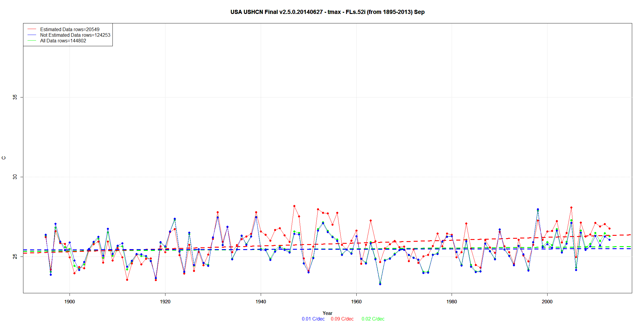The image size is (644, 322).
Task: Click the 35 y-axis tick label
Action: pos(15,97)
